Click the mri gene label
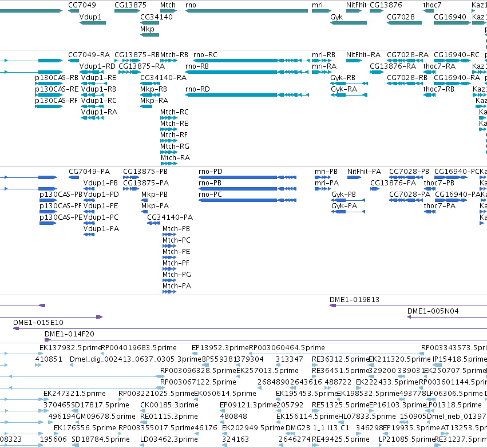The image size is (487, 448). click(x=317, y=5)
